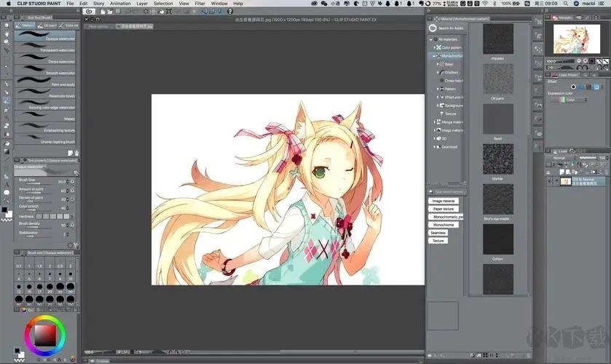Expand the Manga material folder
Viewport: 611px width, 364px height.
click(434, 122)
